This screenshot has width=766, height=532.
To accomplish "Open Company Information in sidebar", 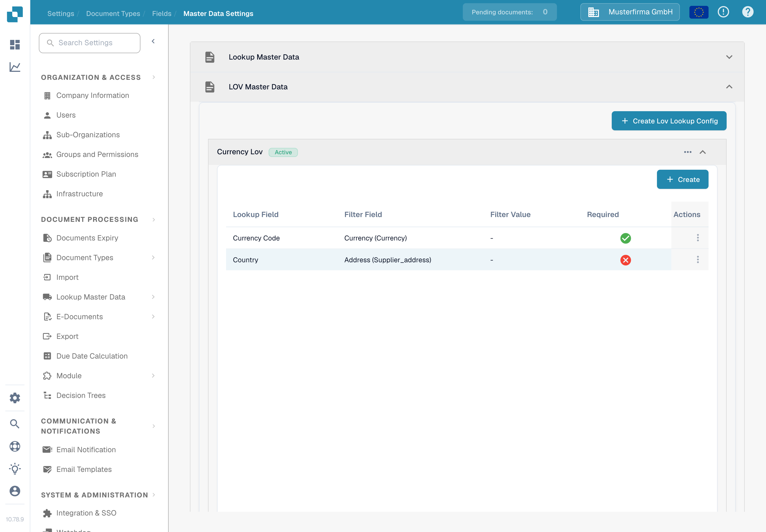I will tap(92, 95).
